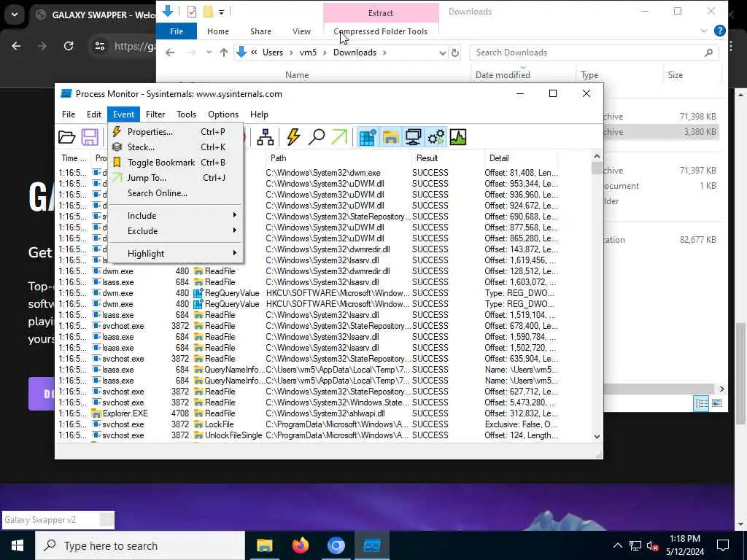
Task: Open File tab in the Downloads Explorer window
Action: coord(177,31)
